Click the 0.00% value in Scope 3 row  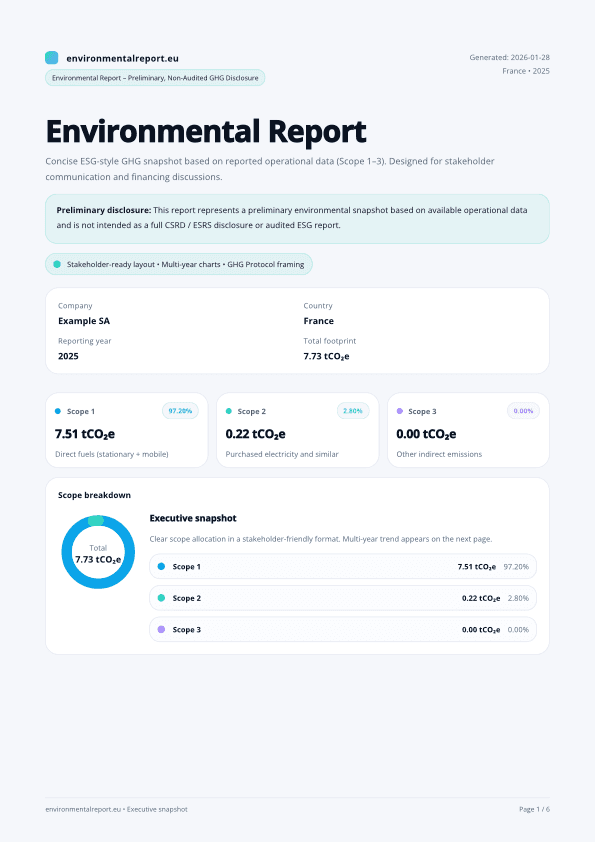[x=518, y=630]
